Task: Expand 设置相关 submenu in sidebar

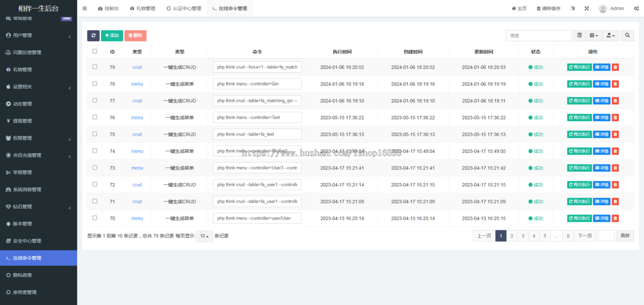Action: coord(39,86)
